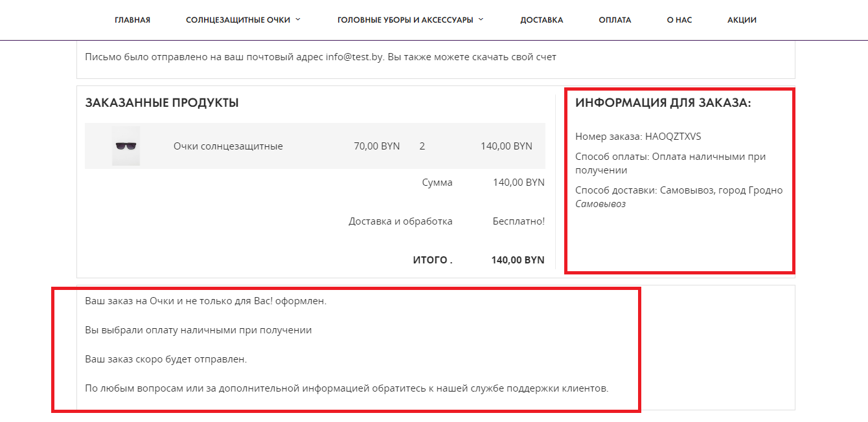Click the Заказанные продукты heading
The width and height of the screenshot is (868, 422).
point(162,103)
